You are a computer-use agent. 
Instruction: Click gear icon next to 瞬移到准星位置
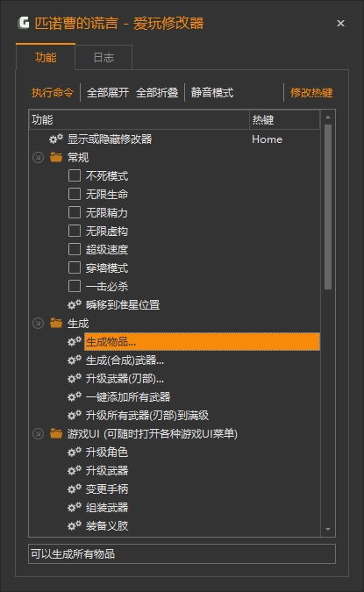pos(75,304)
